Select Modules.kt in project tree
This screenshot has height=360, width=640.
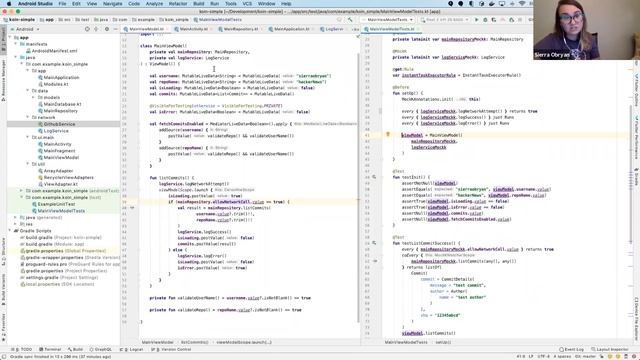56,84
